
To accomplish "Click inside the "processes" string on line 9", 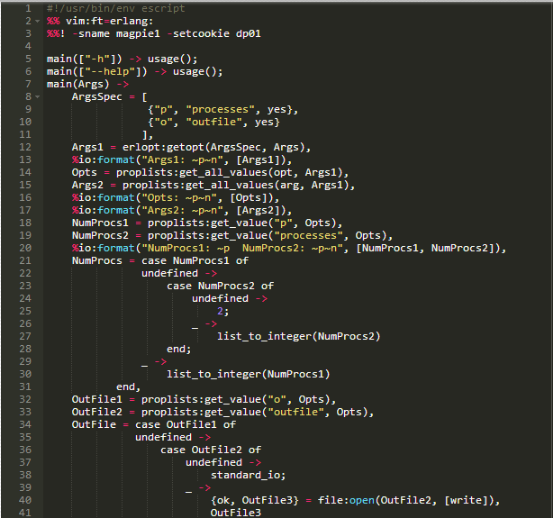I will tap(220, 110).
